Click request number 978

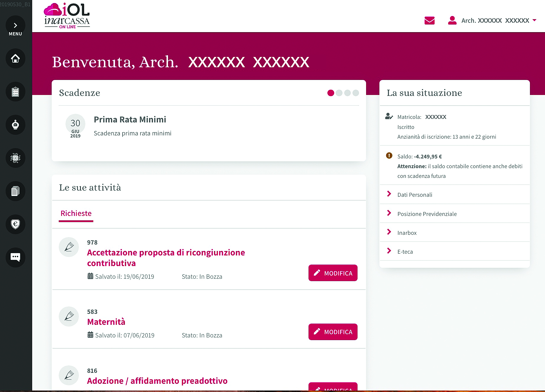(92, 242)
